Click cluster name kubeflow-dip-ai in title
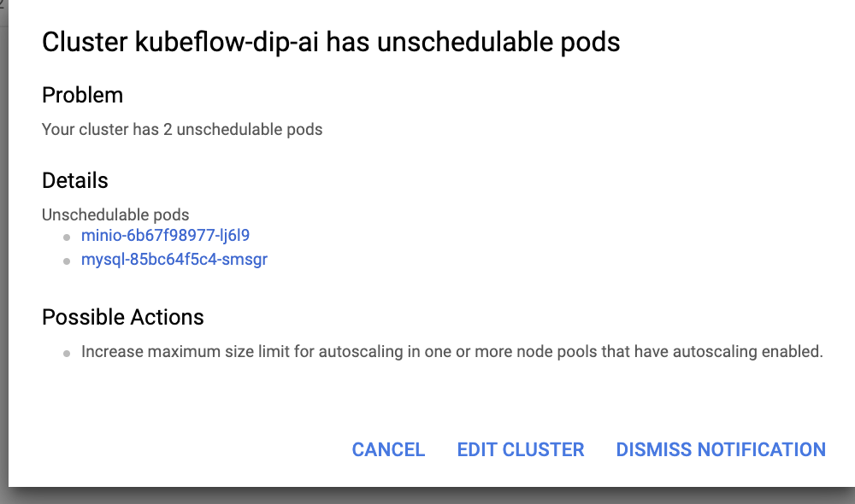 [x=240, y=42]
